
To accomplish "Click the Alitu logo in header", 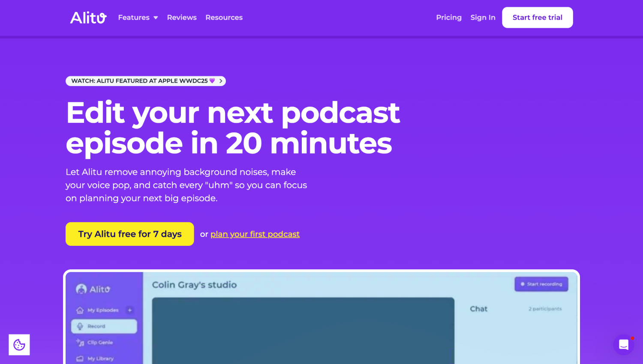I will [88, 18].
